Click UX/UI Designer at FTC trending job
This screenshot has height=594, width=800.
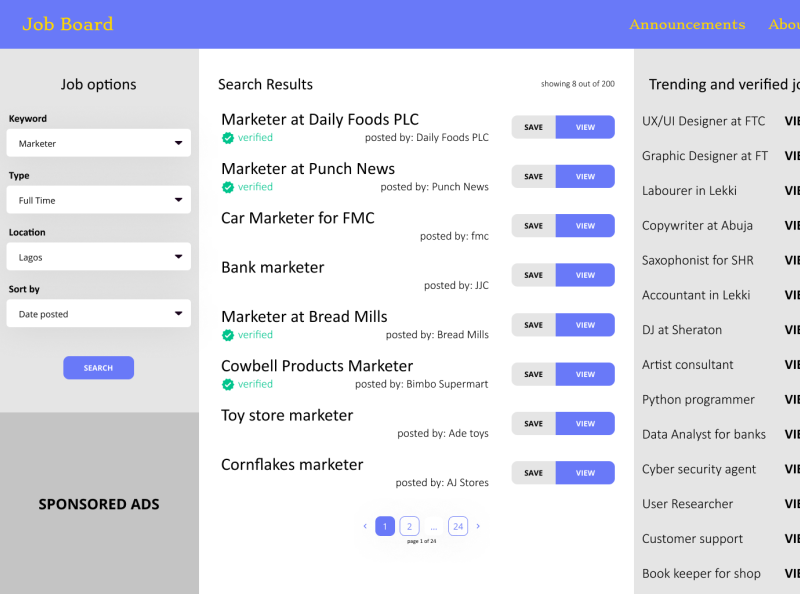click(x=704, y=121)
